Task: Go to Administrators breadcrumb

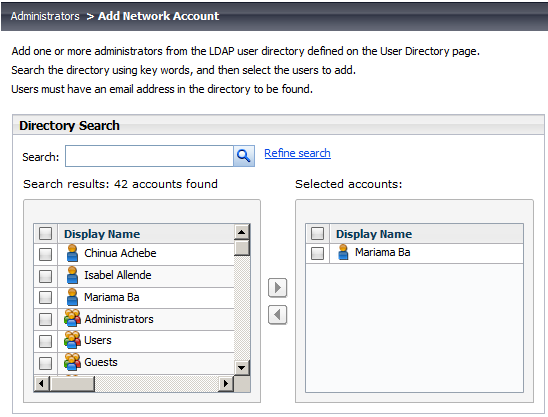Action: (45, 16)
